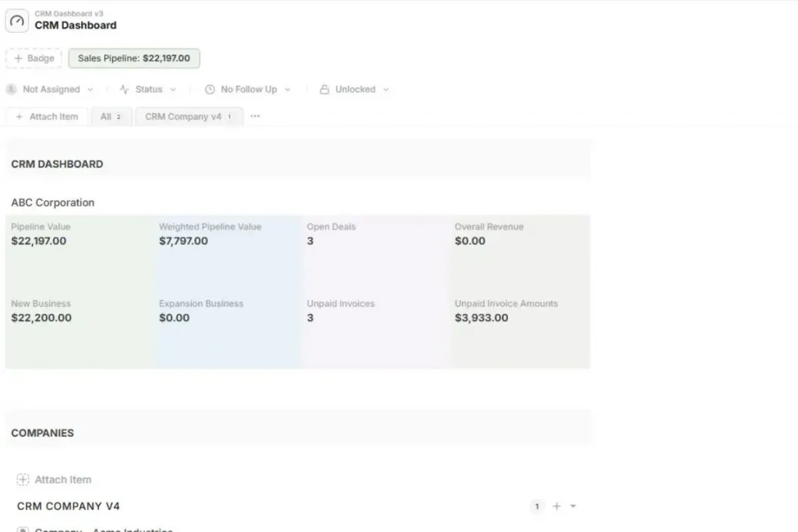The height and width of the screenshot is (532, 798).
Task: Click the Sales Pipeline $22,197.00 badge
Action: tap(134, 58)
